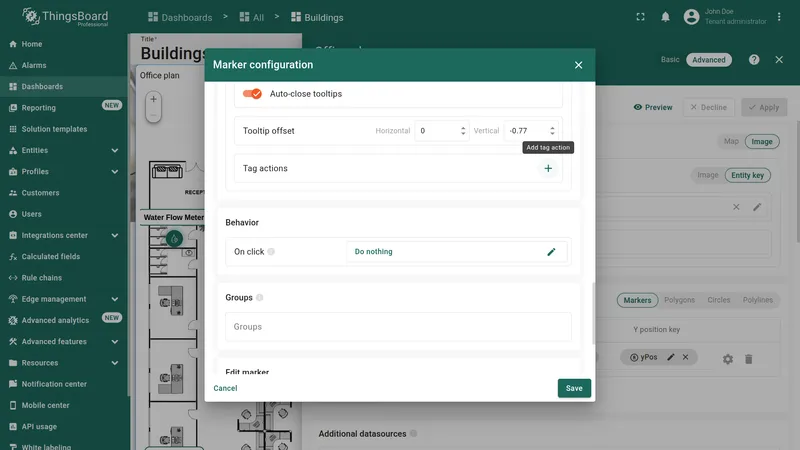The image size is (800, 450).
Task: Click the Rule chains sidebar icon
Action: point(13,278)
